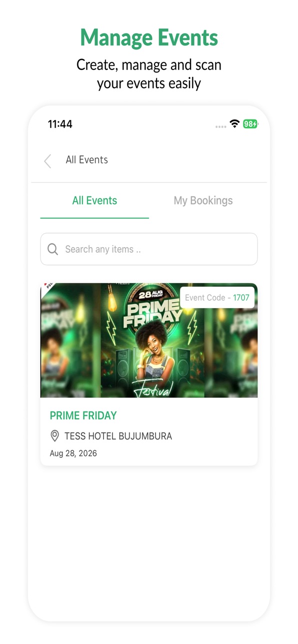Focus the Search any items field

pos(149,249)
